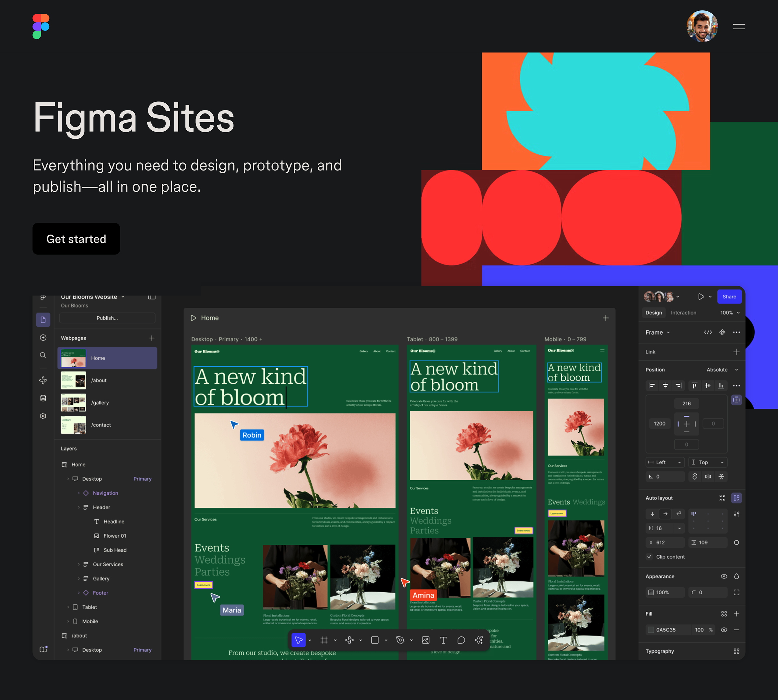Select the Frame tool in bottom toolbar
The height and width of the screenshot is (700, 778).
324,640
